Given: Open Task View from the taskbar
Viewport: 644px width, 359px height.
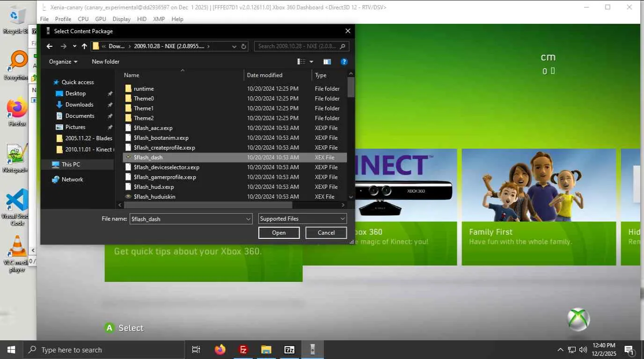Looking at the screenshot, I should (196, 350).
